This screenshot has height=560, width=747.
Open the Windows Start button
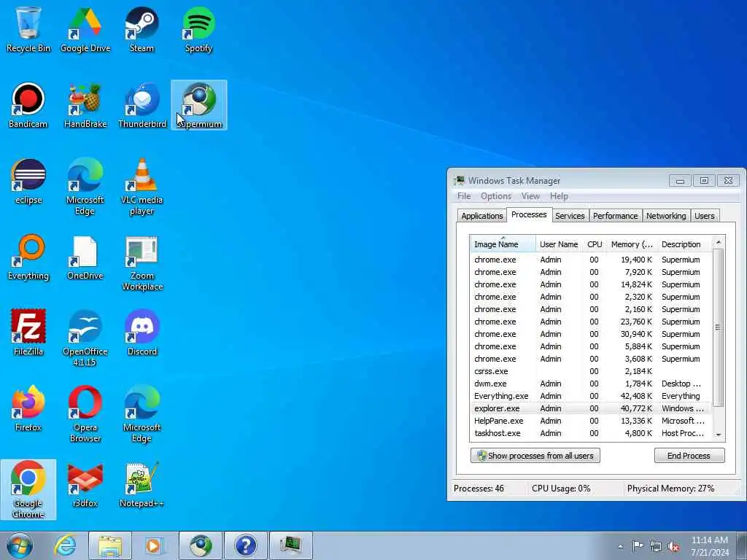[x=20, y=545]
